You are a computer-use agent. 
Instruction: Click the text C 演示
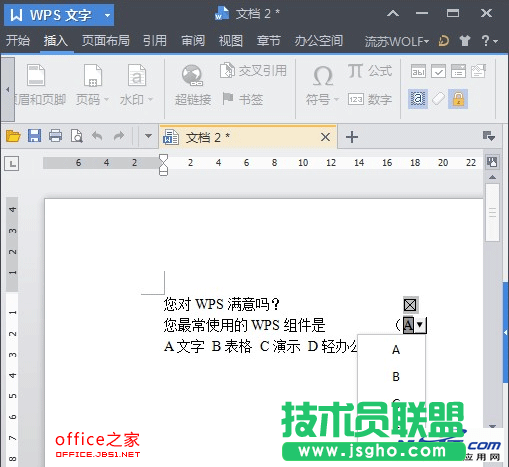[280, 347]
